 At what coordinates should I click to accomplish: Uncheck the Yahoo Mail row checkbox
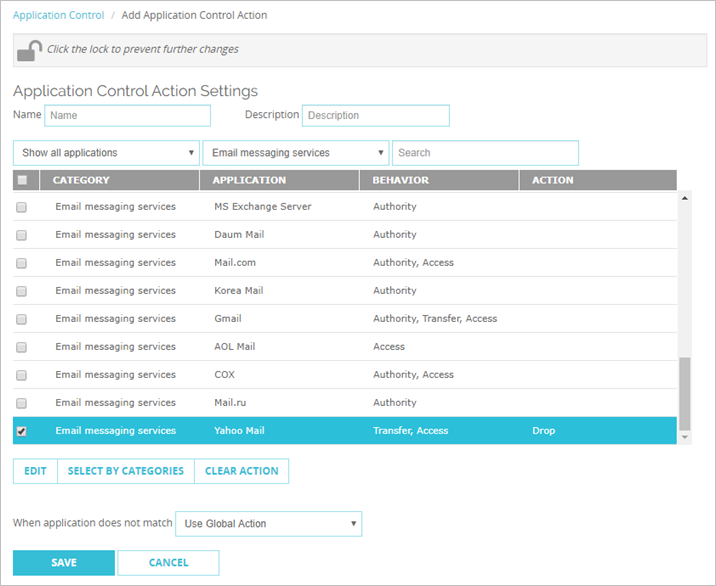pyautogui.click(x=22, y=431)
